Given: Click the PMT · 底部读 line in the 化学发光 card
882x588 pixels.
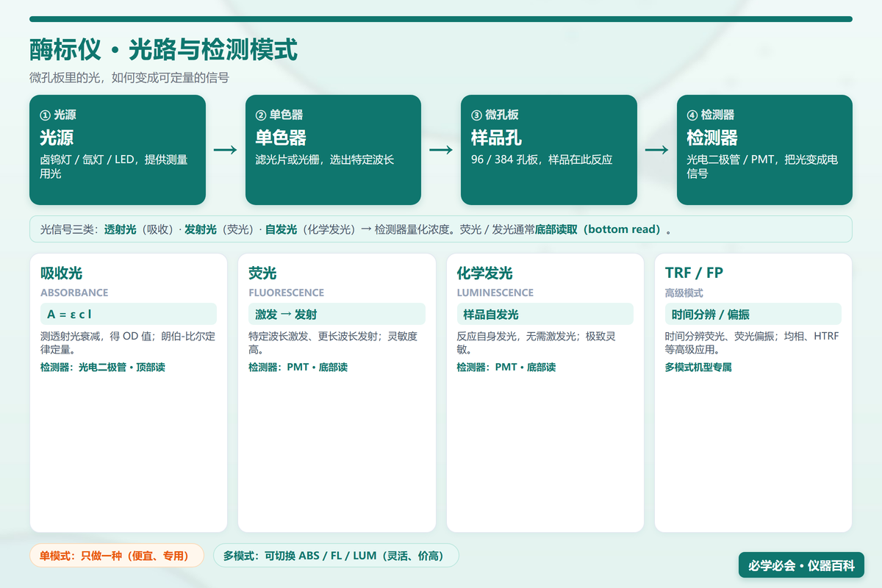Looking at the screenshot, I should coord(506,367).
